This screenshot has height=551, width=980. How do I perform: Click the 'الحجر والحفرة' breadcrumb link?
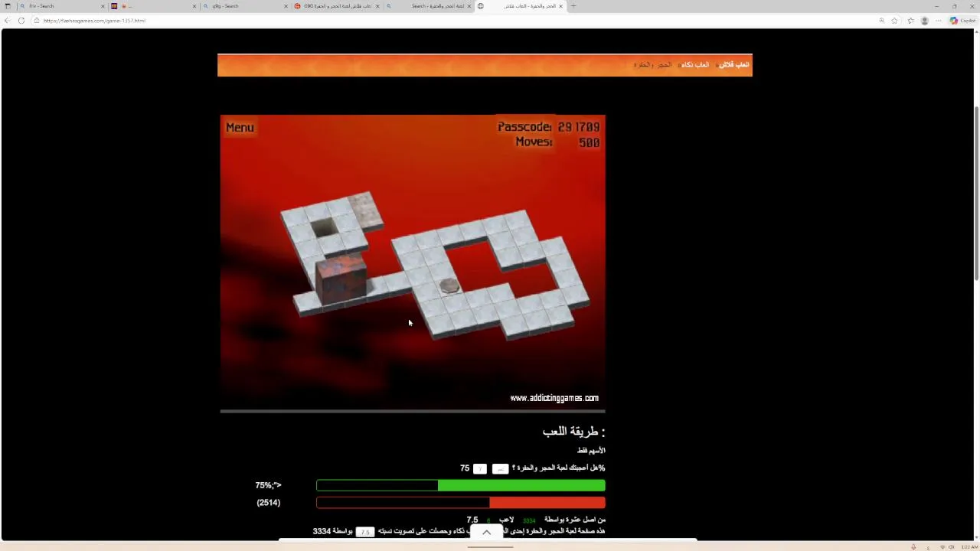coord(653,65)
